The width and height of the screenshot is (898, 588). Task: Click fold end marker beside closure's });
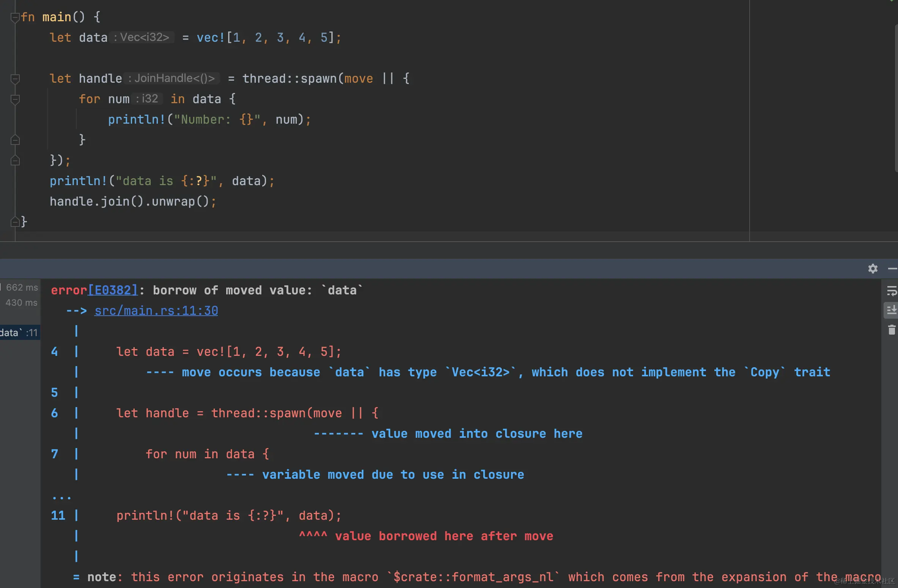click(x=15, y=160)
